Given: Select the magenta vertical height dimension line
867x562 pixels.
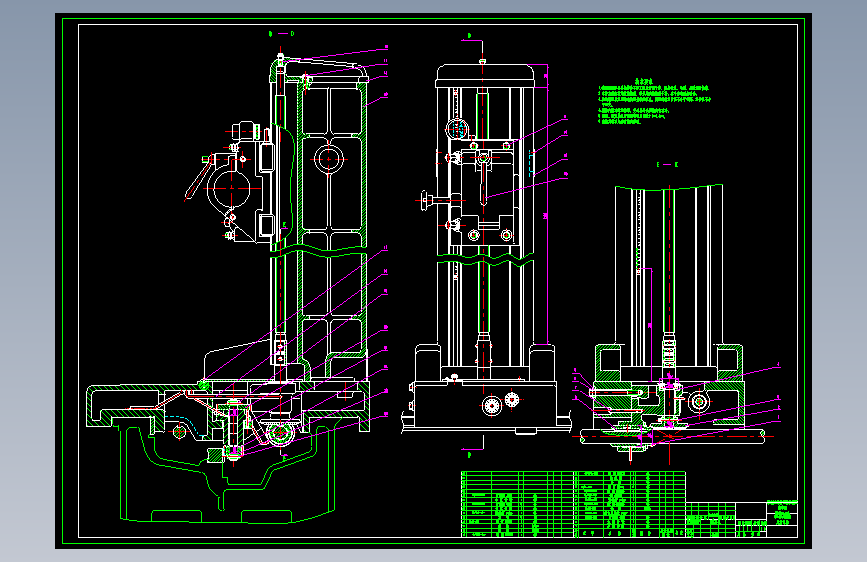Looking at the screenshot, I should pyautogui.click(x=547, y=205).
